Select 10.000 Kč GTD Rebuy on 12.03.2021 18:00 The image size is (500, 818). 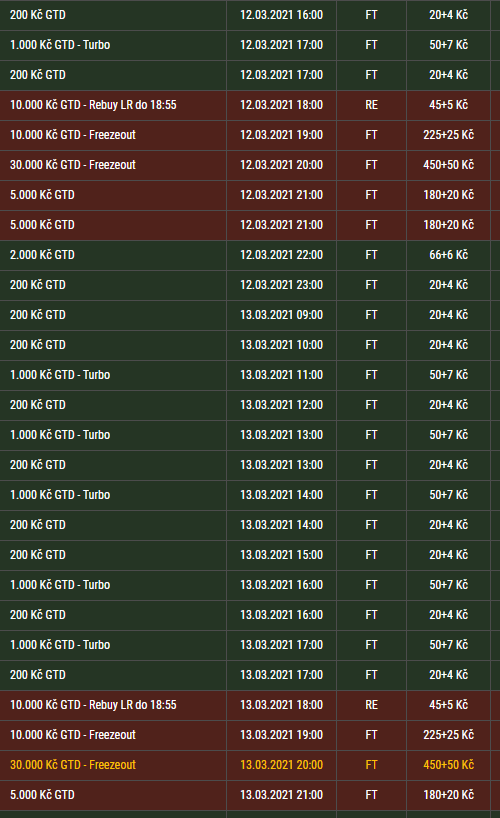[250, 105]
